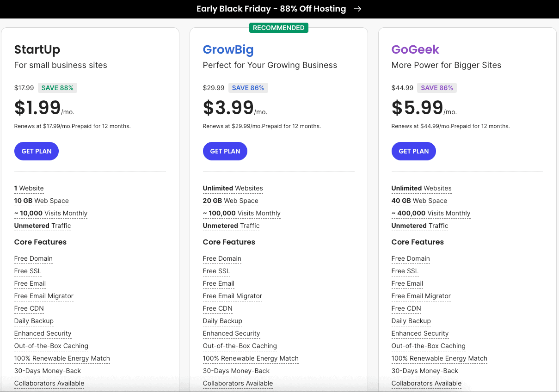Click 30-Days Money-Back in GrowBig plan
The width and height of the screenshot is (559, 392).
236,371
